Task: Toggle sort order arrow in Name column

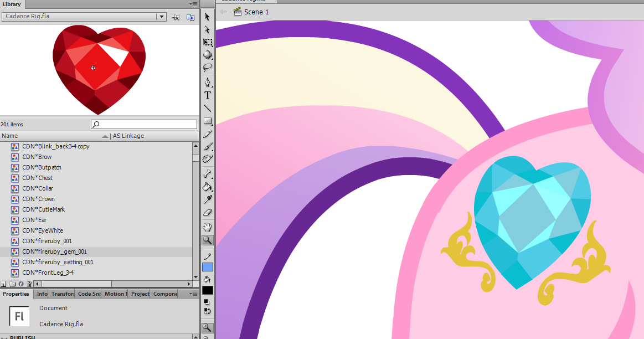Action: (x=105, y=136)
